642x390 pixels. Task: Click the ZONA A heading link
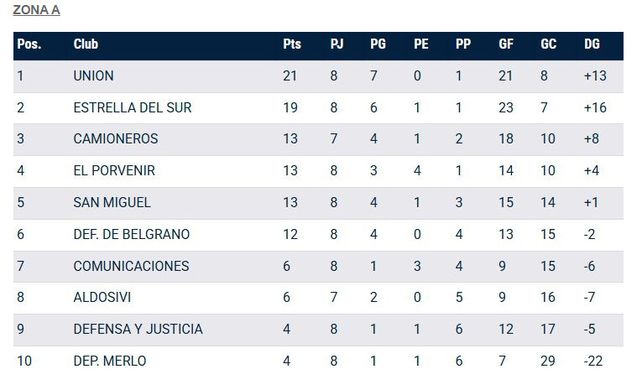click(x=36, y=10)
